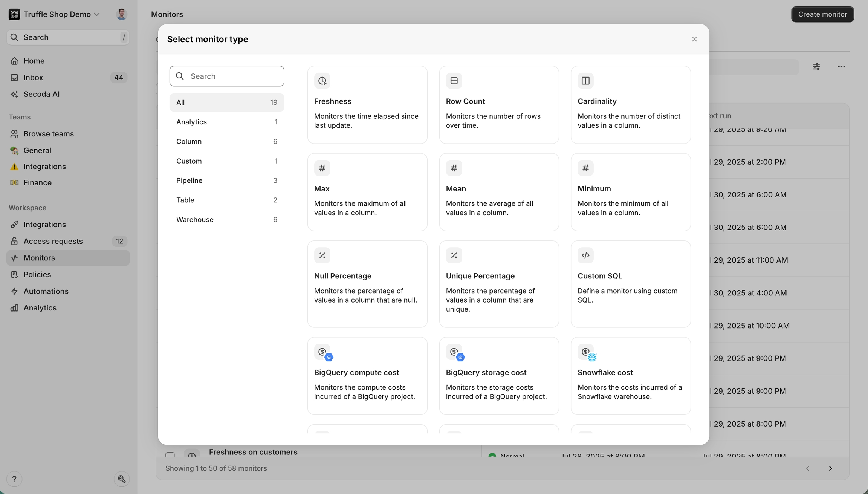
Task: Select Snowflake cost icon
Action: [x=587, y=353]
